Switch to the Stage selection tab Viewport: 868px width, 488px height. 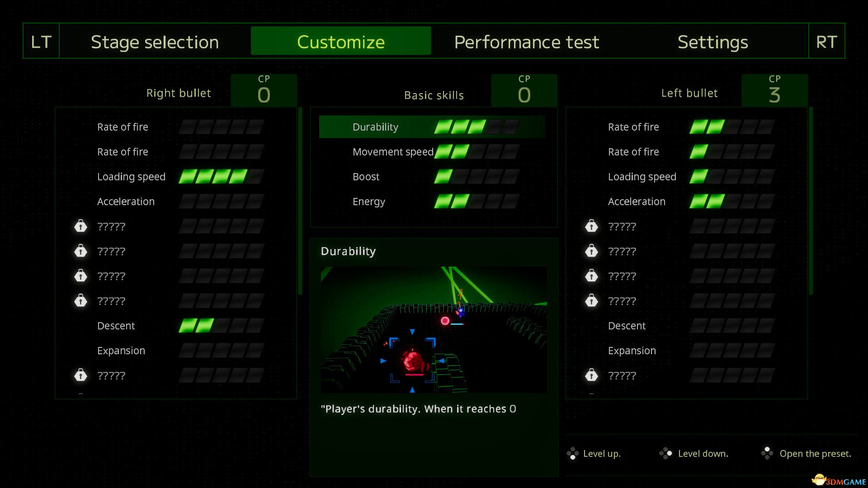point(155,42)
